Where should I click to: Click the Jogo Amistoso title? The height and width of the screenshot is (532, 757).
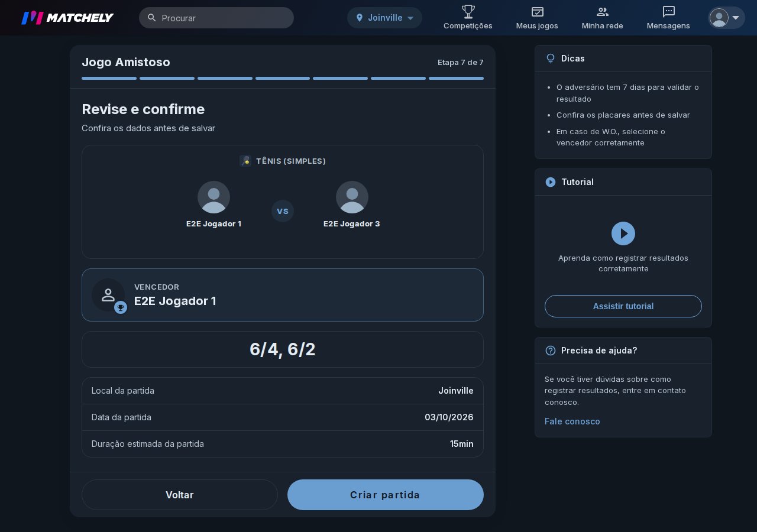[126, 62]
